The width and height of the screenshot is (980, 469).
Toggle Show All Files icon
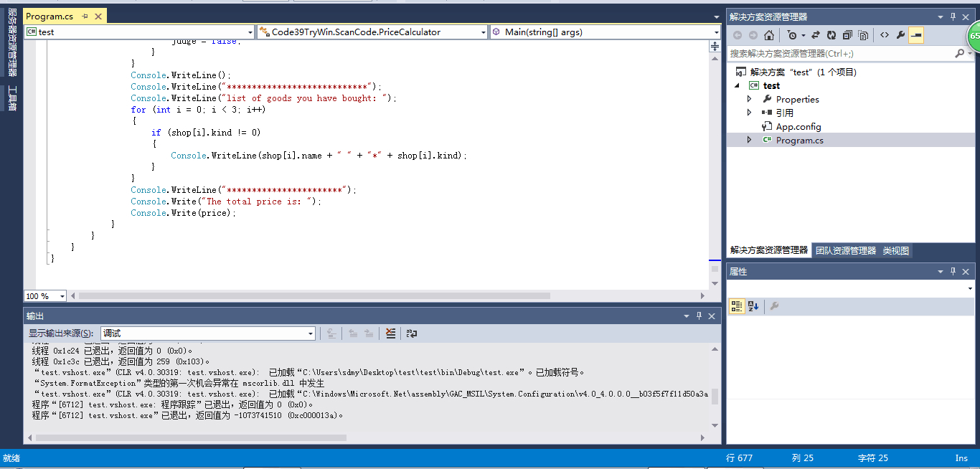tap(863, 35)
